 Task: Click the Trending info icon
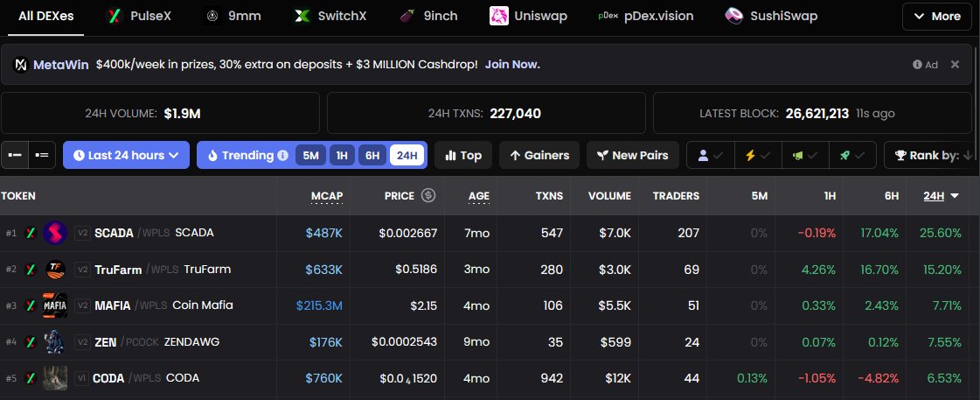[282, 155]
